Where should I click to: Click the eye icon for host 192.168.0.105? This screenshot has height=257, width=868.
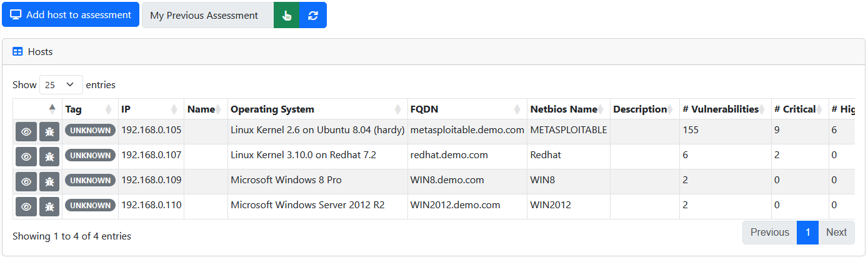(26, 131)
